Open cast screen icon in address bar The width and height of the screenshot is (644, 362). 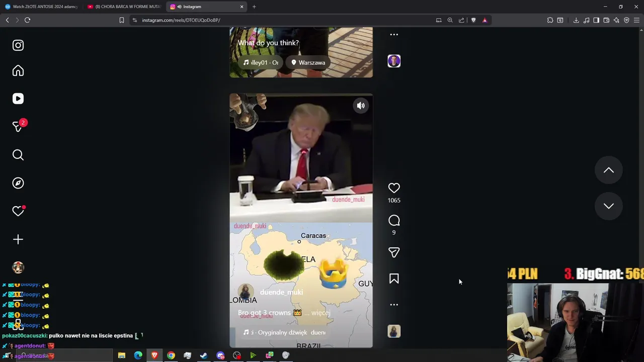tap(439, 20)
